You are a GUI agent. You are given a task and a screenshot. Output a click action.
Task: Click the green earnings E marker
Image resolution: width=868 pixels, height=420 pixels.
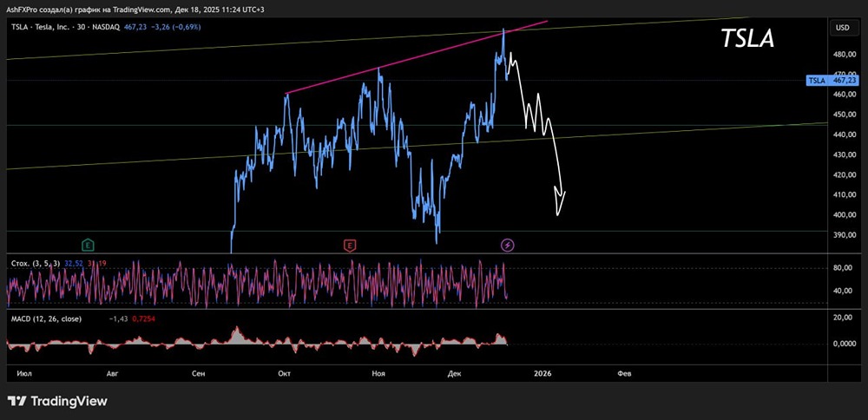pyautogui.click(x=87, y=245)
